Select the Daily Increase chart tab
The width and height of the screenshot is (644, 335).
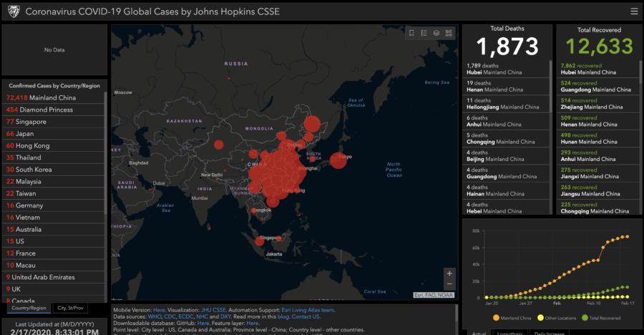(x=550, y=333)
